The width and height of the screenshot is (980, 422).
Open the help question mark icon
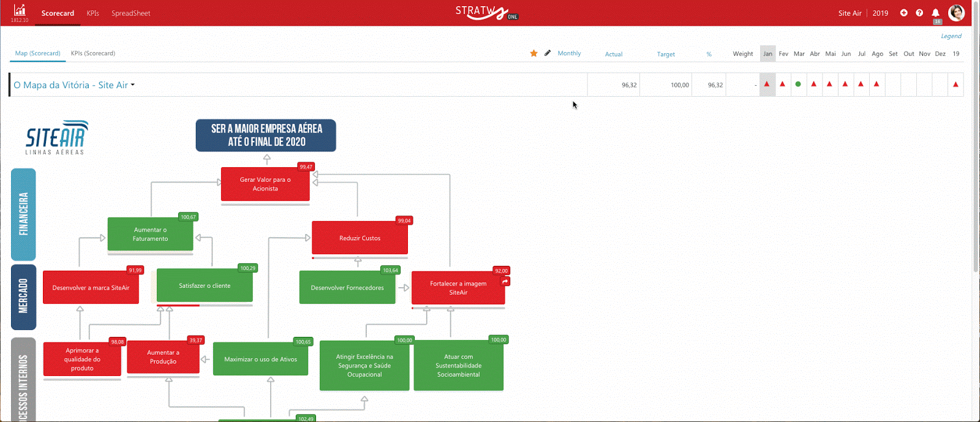pyautogui.click(x=919, y=13)
